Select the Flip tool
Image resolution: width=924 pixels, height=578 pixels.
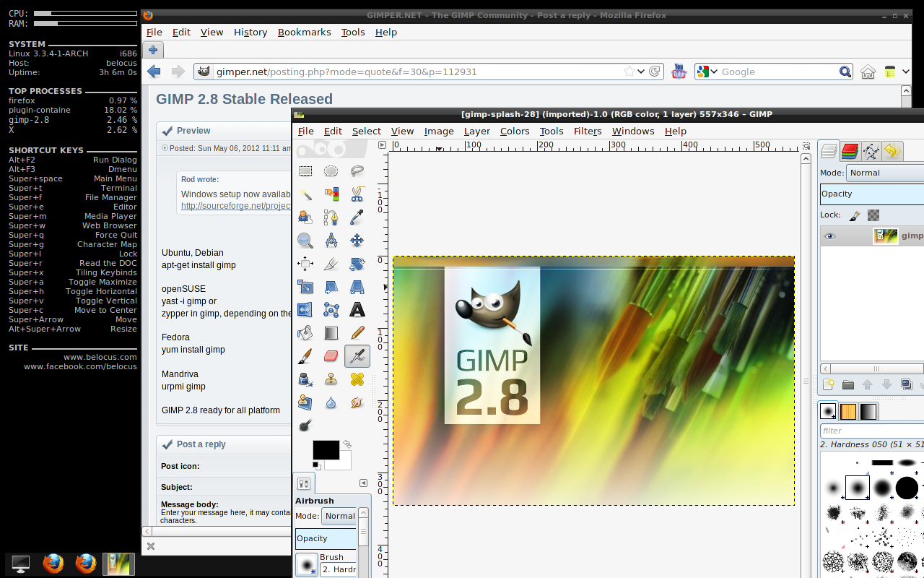coord(305,310)
